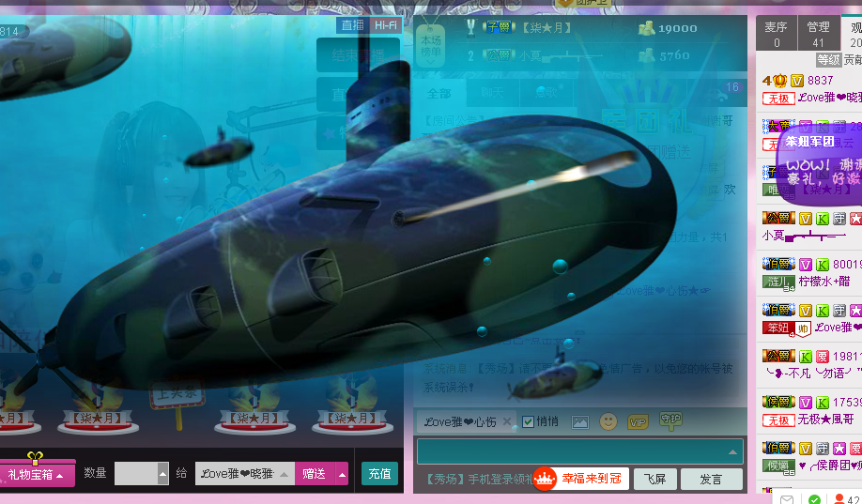Click the 飞屏 fly-screen button
Viewport: 862px width, 504px height.
coord(654,480)
